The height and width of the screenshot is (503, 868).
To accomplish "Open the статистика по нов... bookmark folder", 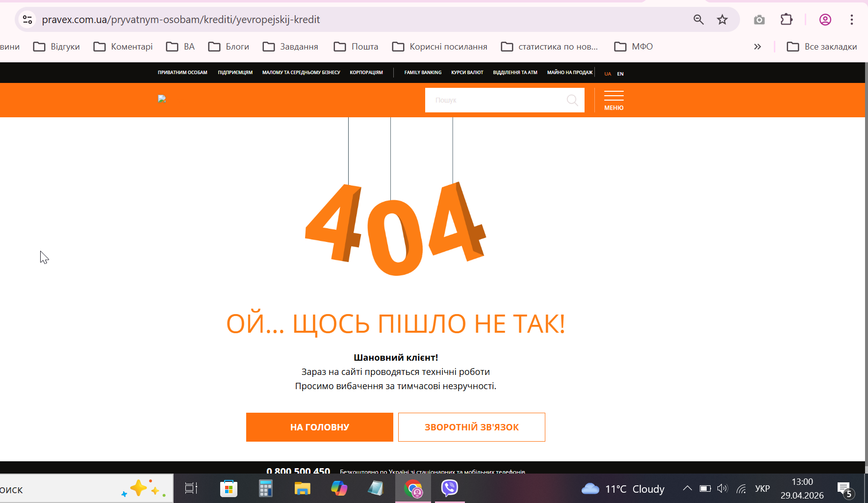I will [x=549, y=47].
